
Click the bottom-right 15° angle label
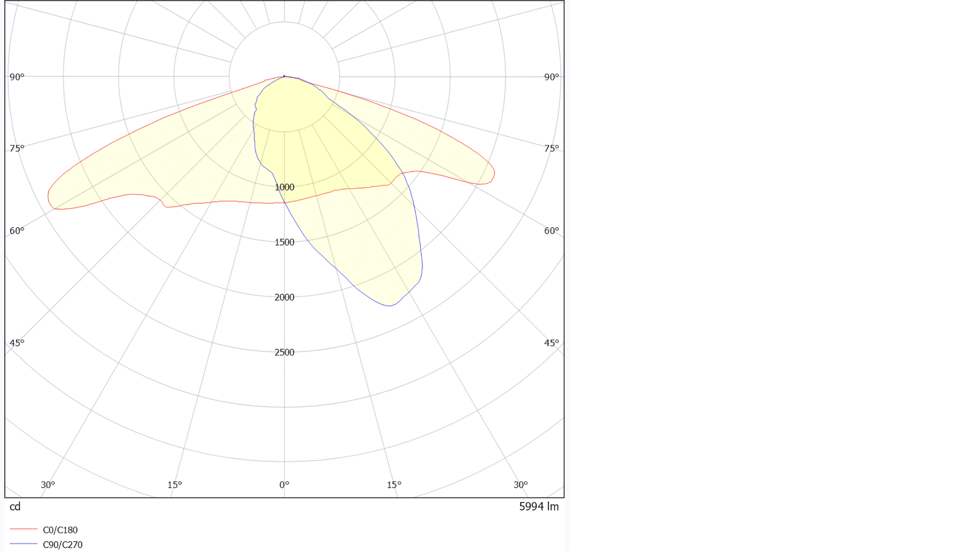pyautogui.click(x=394, y=485)
